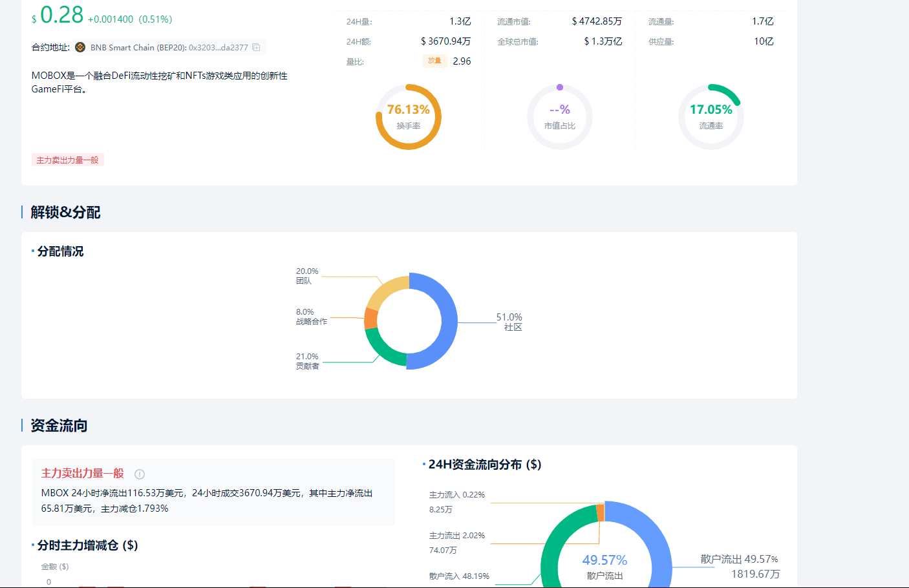Click the BNB Smart Chain logo icon

80,47
